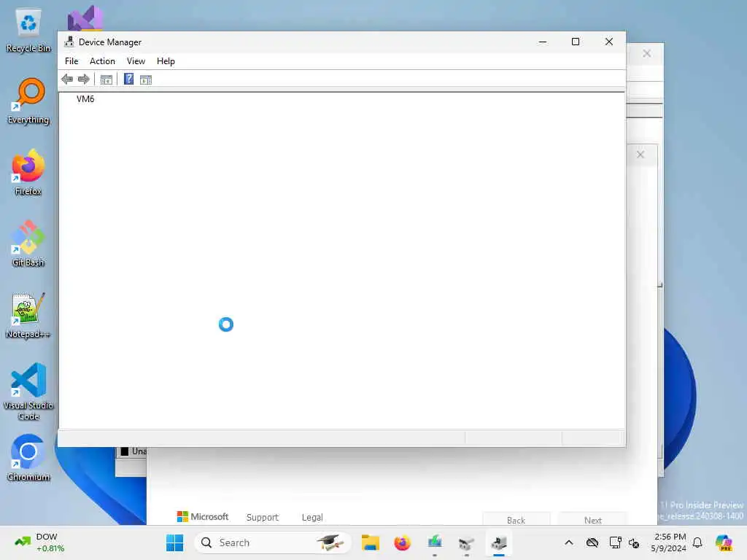Open the Recycle Bin desktop icon

point(28,31)
